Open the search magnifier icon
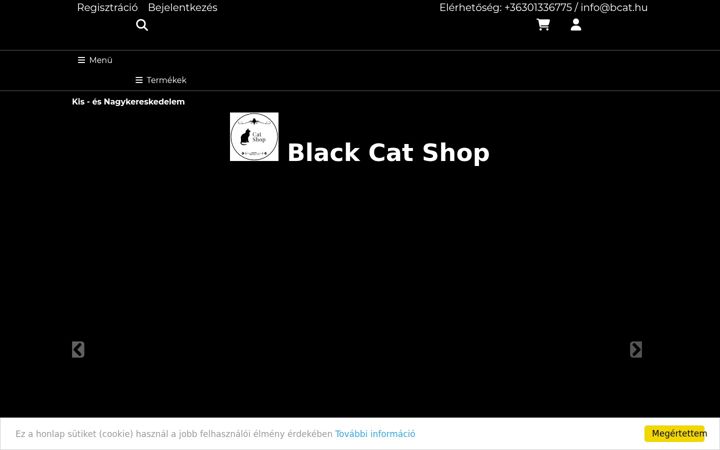 point(142,25)
